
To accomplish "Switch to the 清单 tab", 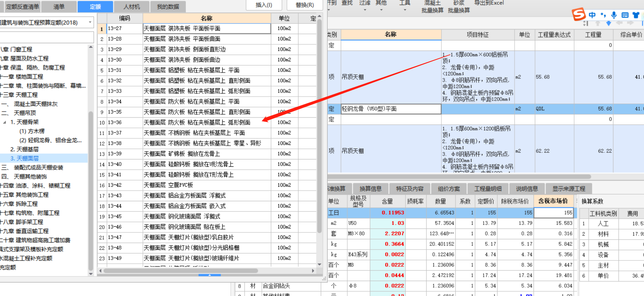I will coord(59,7).
